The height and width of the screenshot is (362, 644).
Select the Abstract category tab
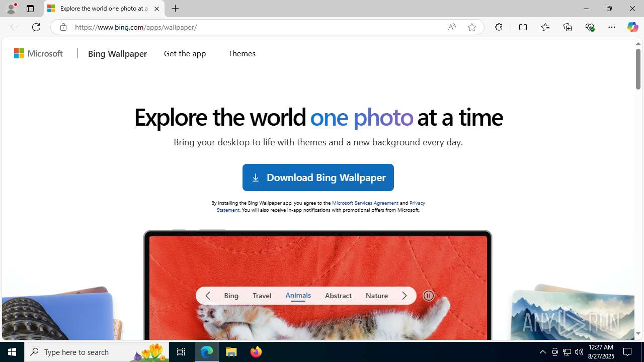338,296
